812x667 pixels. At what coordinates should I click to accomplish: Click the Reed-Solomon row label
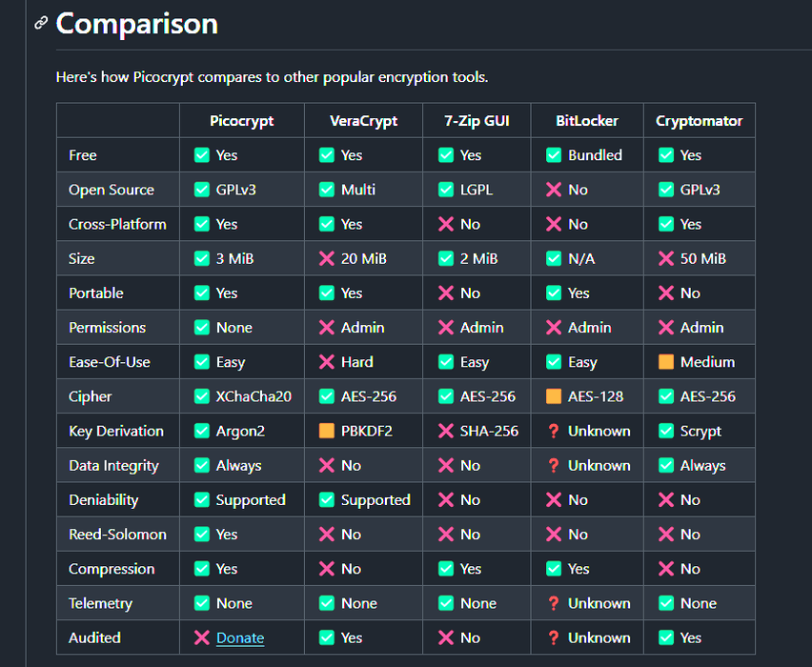pos(117,535)
